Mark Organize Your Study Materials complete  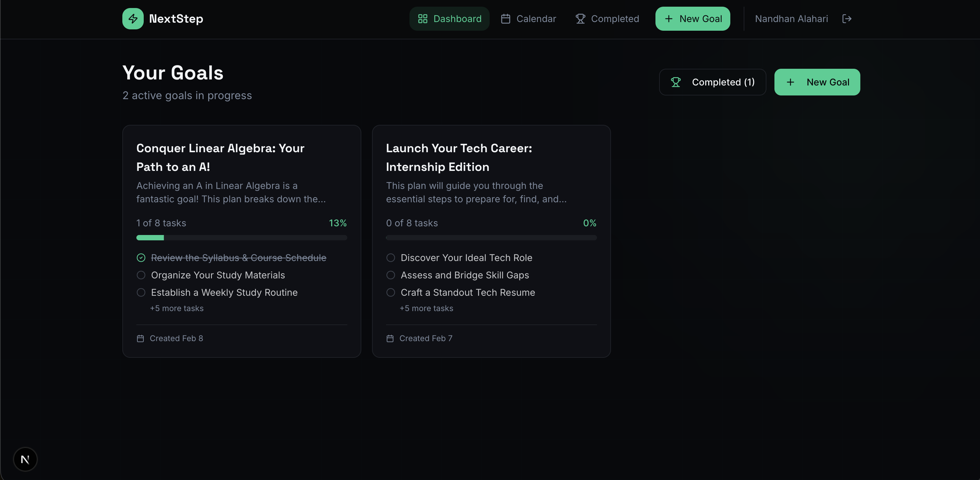[x=141, y=275]
